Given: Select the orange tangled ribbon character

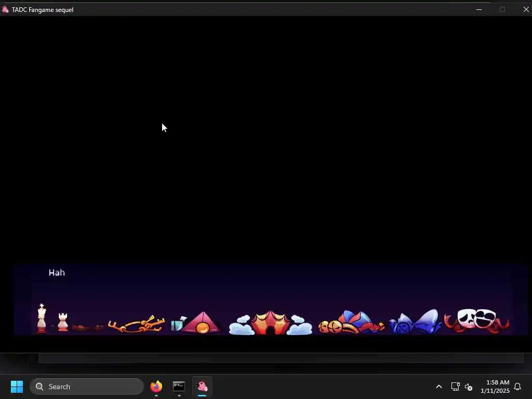Looking at the screenshot, I should tap(137, 324).
